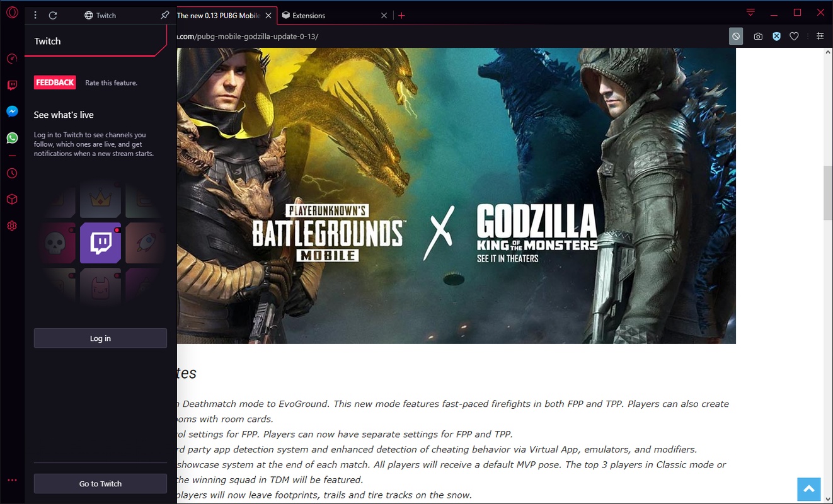This screenshot has height=504, width=833.
Task: Open the Twitch panel three-dot menu
Action: click(35, 15)
